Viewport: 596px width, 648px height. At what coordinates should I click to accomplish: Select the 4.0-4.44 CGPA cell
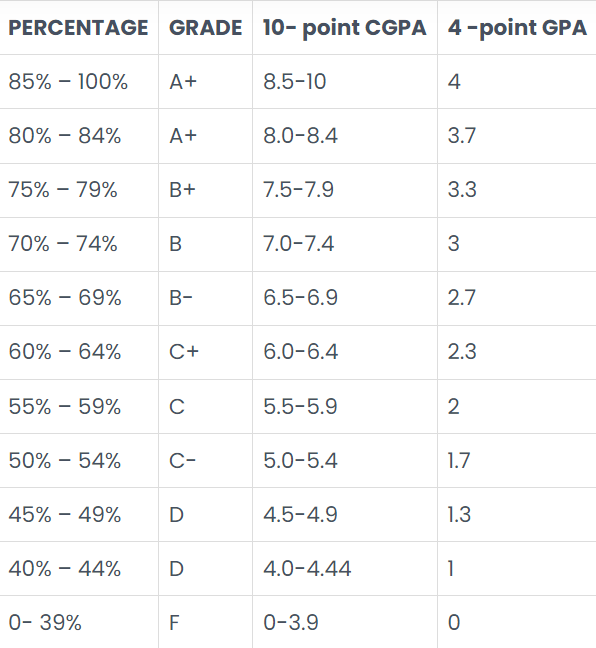point(345,569)
